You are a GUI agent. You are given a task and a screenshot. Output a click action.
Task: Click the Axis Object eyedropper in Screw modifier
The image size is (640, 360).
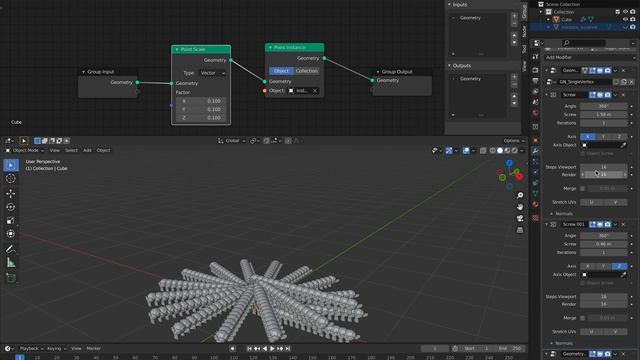623,145
